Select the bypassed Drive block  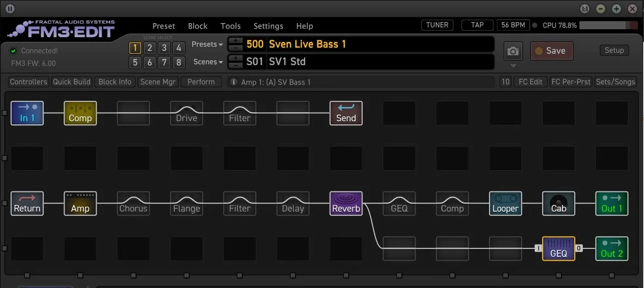pos(187,113)
